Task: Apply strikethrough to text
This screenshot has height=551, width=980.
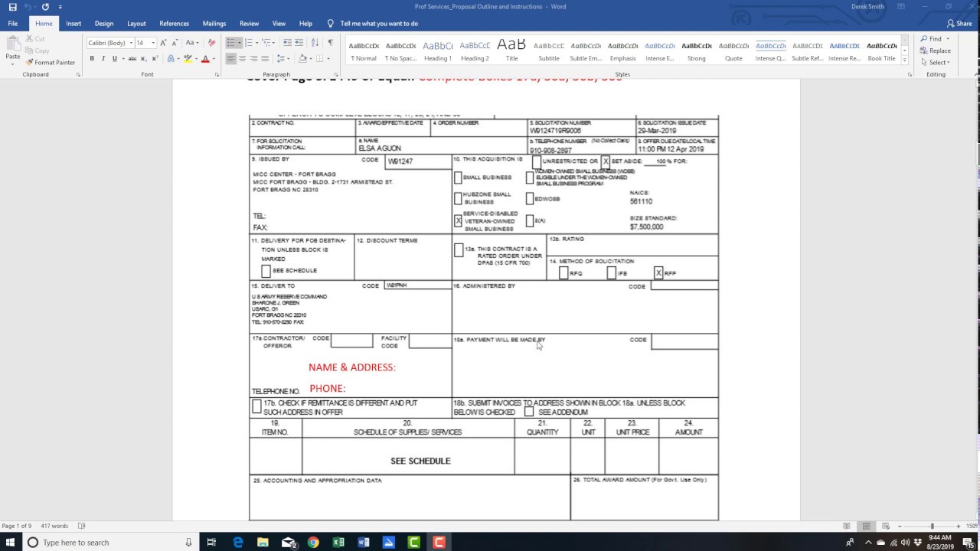Action: [x=132, y=58]
